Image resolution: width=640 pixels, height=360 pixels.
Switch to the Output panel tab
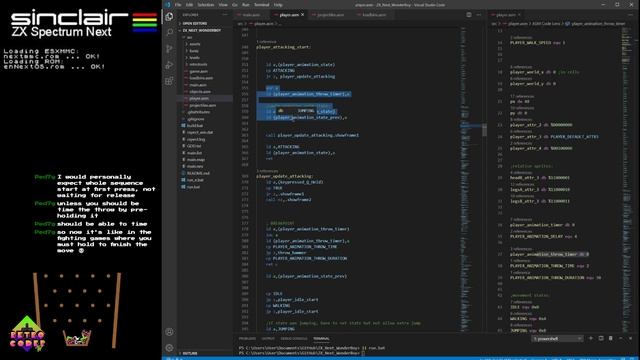(x=268, y=338)
